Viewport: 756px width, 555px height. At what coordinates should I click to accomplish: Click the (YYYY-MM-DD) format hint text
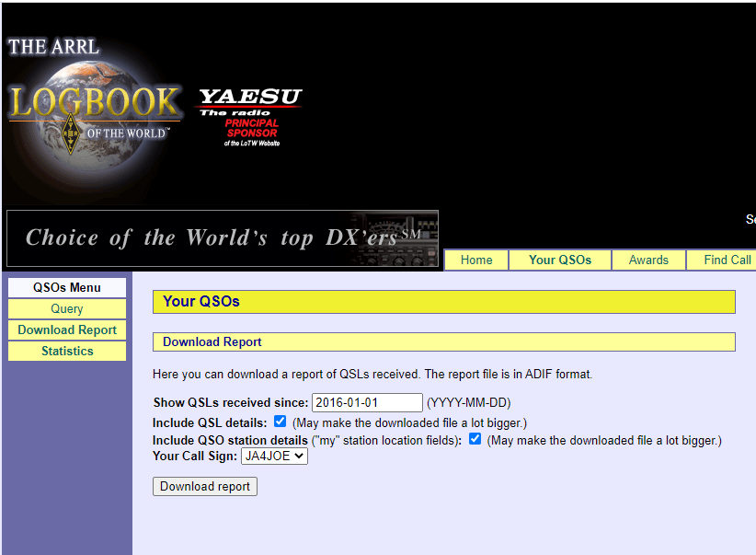469,402
